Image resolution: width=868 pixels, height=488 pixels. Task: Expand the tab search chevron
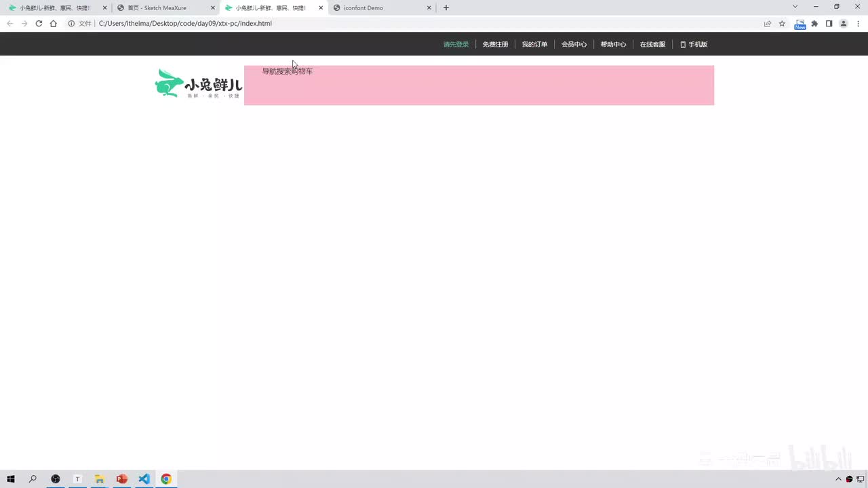point(795,7)
